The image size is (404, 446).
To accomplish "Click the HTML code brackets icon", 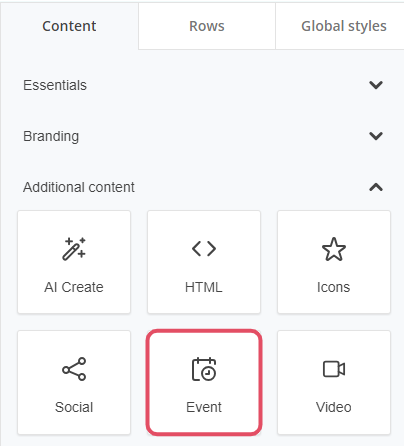I will click(204, 249).
